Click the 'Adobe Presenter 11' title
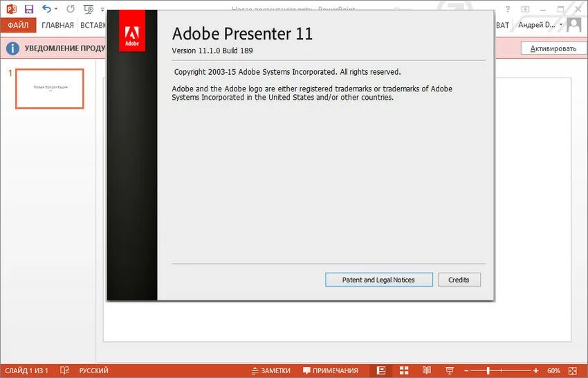 click(242, 34)
